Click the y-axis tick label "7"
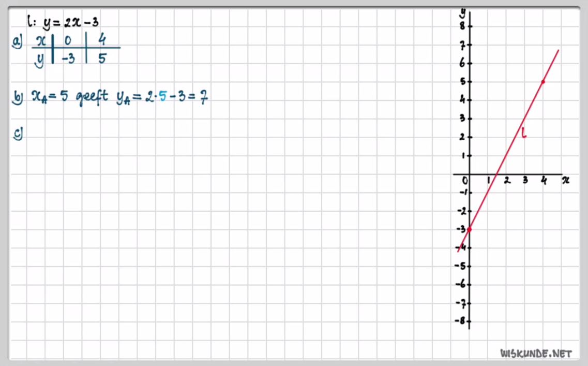The image size is (588, 366). pyautogui.click(x=462, y=46)
